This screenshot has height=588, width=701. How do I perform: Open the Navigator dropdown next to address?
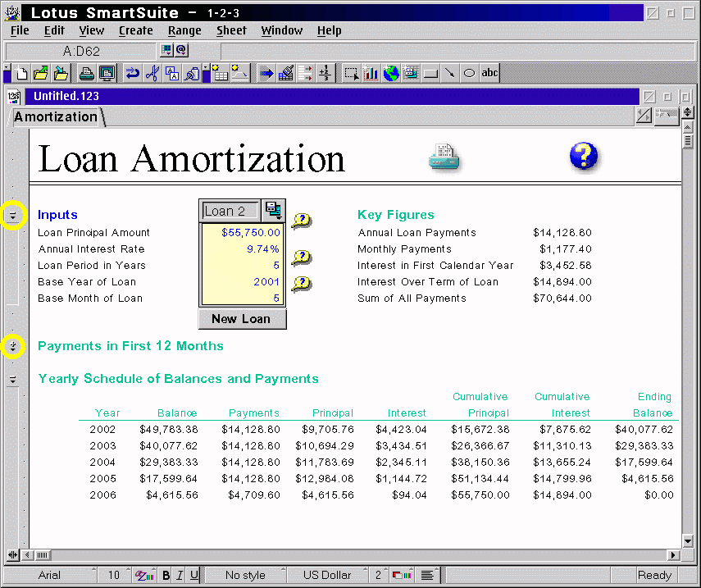tap(166, 50)
